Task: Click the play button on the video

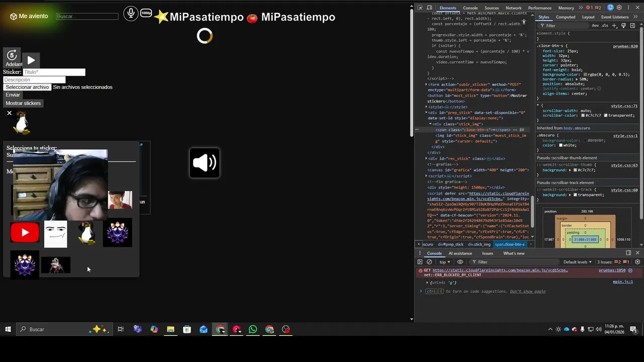Action: click(31, 60)
